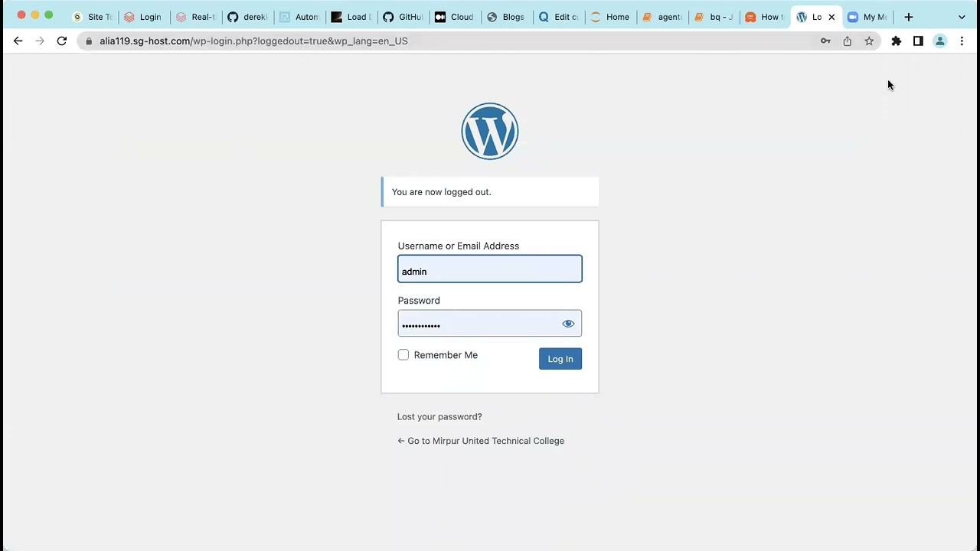This screenshot has width=980, height=551.
Task: Expand tab search dropdown arrow
Action: click(962, 17)
